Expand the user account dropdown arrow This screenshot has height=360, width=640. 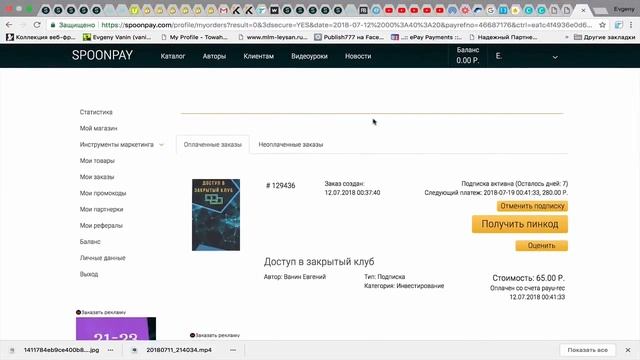pos(555,57)
